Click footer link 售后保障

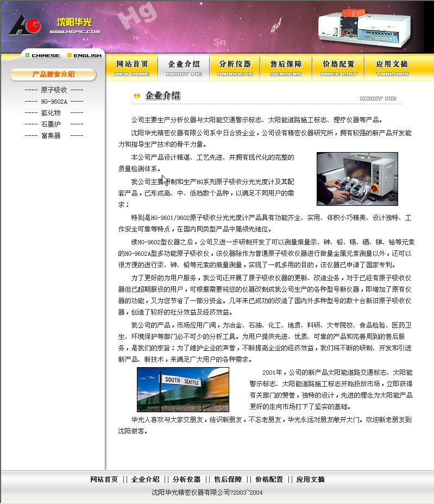pyautogui.click(x=228, y=479)
